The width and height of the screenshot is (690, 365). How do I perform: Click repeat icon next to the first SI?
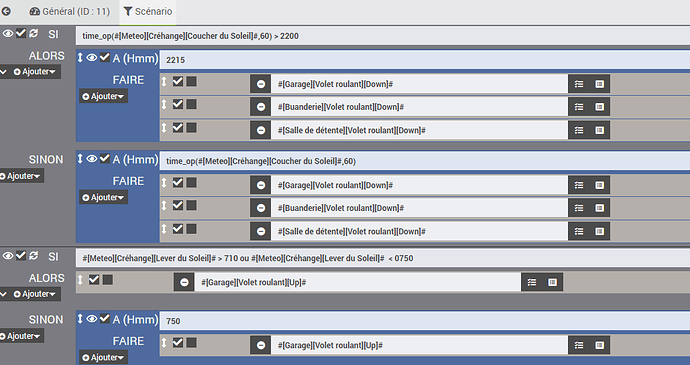click(x=34, y=33)
